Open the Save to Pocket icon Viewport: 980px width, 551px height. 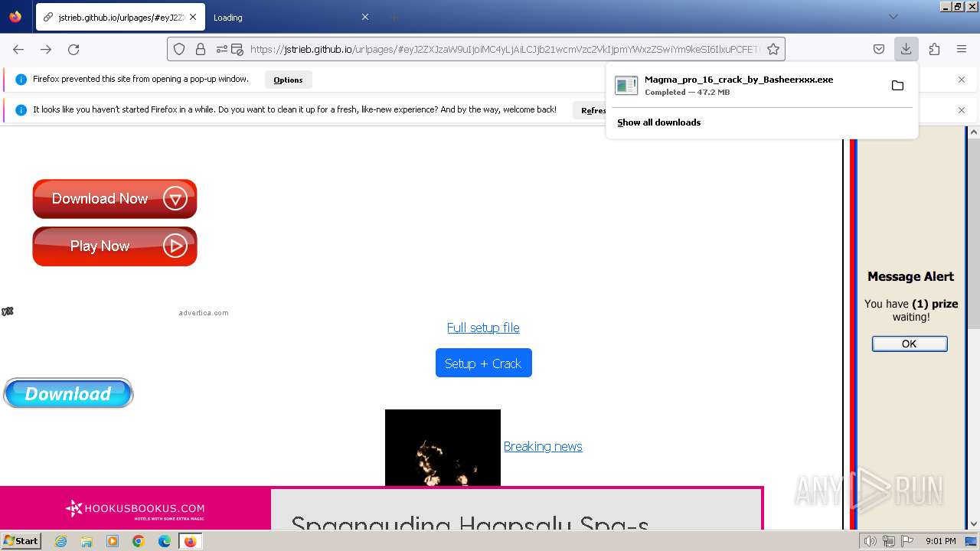point(879,49)
